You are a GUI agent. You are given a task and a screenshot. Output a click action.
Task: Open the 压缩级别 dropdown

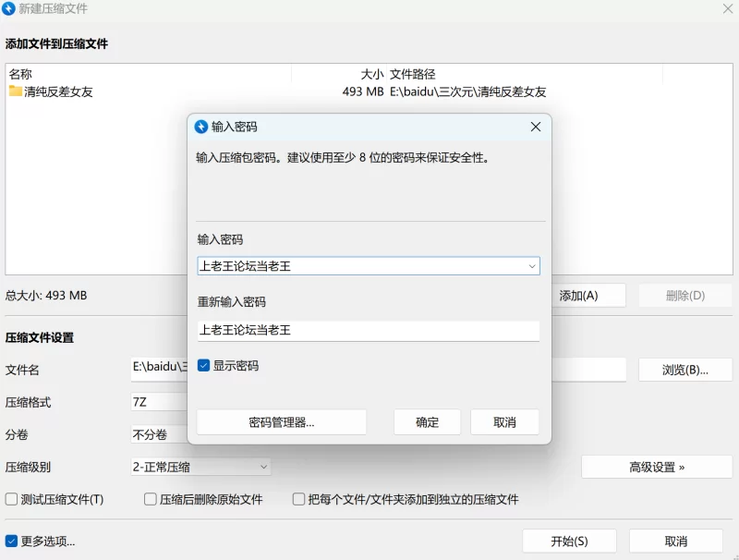200,468
